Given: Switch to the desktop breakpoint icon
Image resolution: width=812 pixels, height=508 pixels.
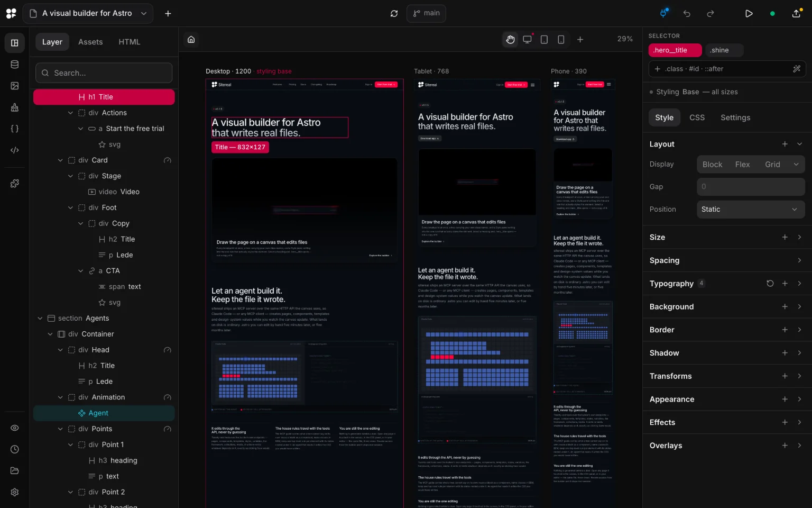Looking at the screenshot, I should [x=527, y=39].
